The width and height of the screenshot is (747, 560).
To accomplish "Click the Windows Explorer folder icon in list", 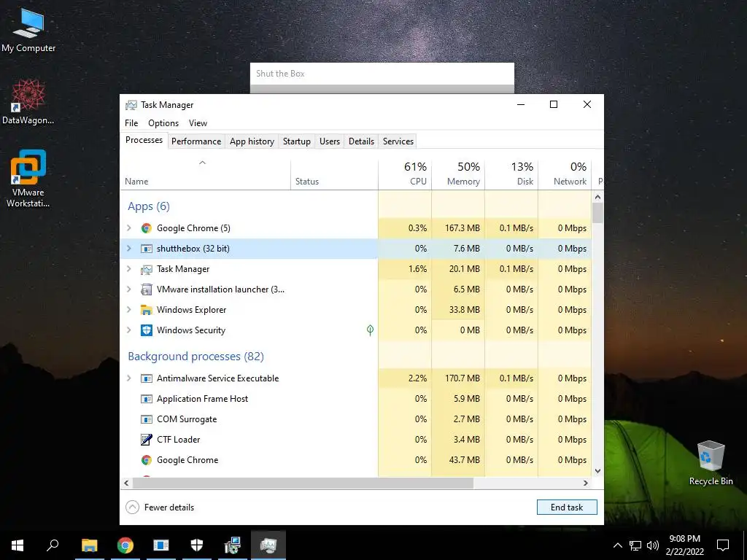I will pyautogui.click(x=146, y=310).
